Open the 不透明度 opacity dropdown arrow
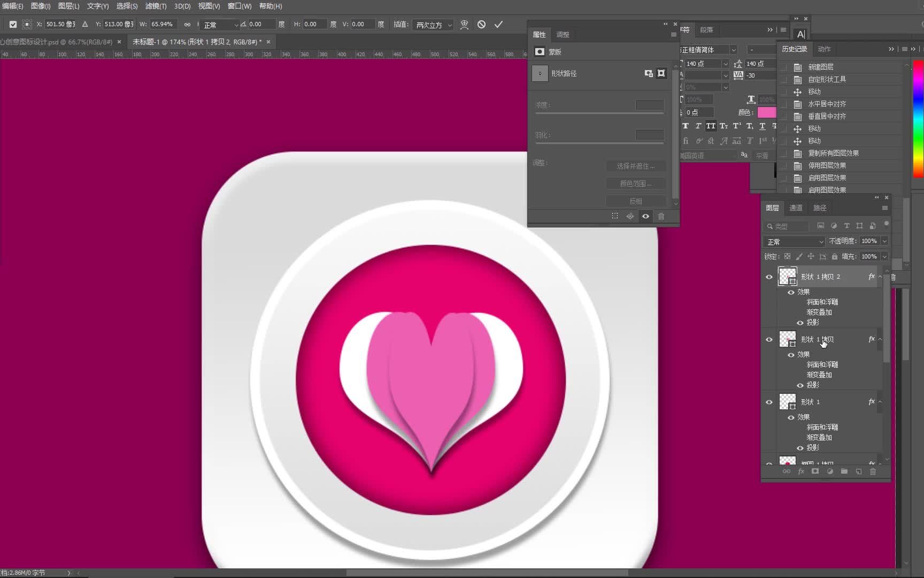Screen dimensions: 924x578 884,241
